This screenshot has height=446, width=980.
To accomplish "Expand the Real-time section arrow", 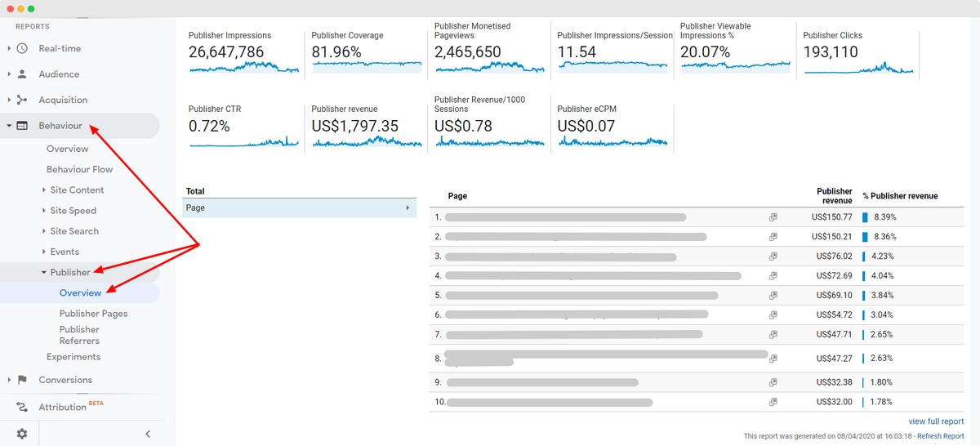I will click(9, 48).
